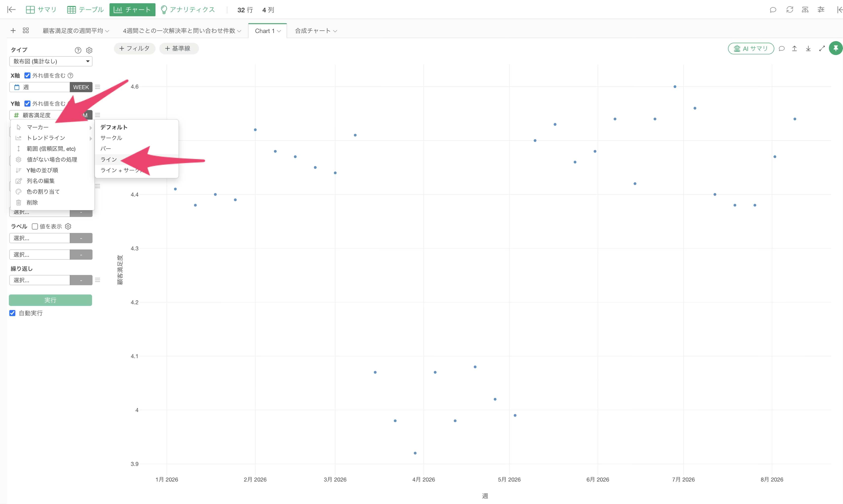Open chart type 散布図 dropdown
The image size is (843, 504).
pyautogui.click(x=51, y=61)
